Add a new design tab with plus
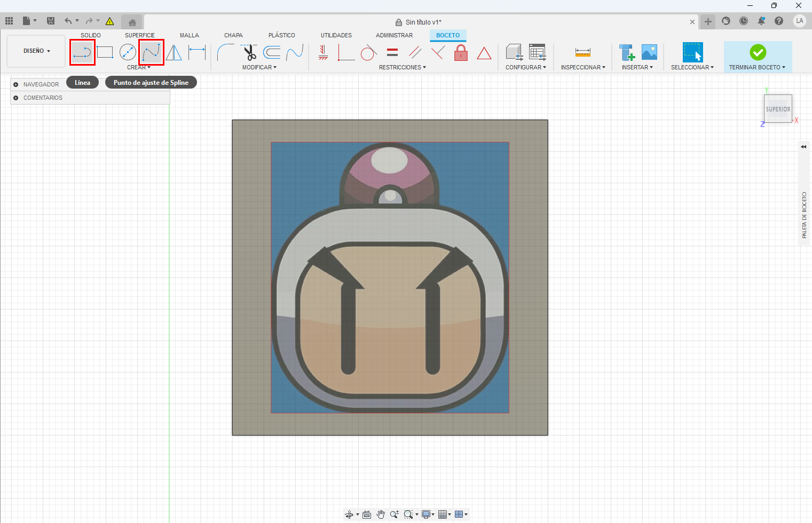The width and height of the screenshot is (812, 523). pos(708,21)
